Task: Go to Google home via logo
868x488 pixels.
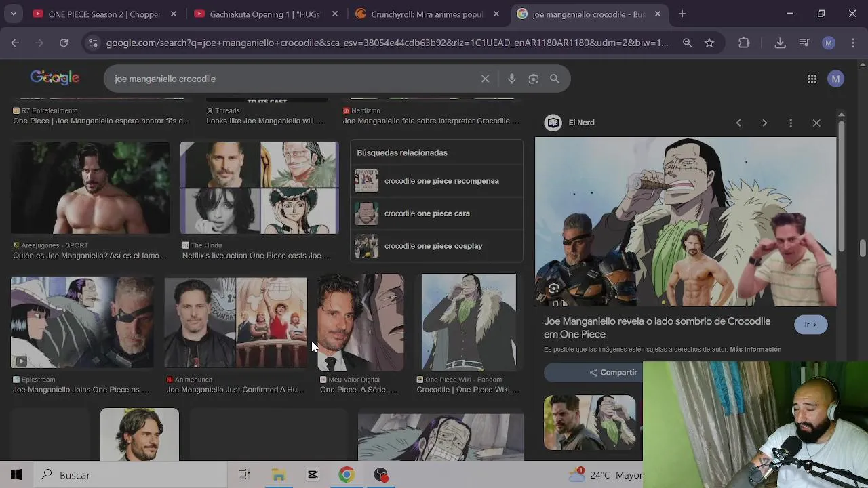Action: [x=55, y=78]
